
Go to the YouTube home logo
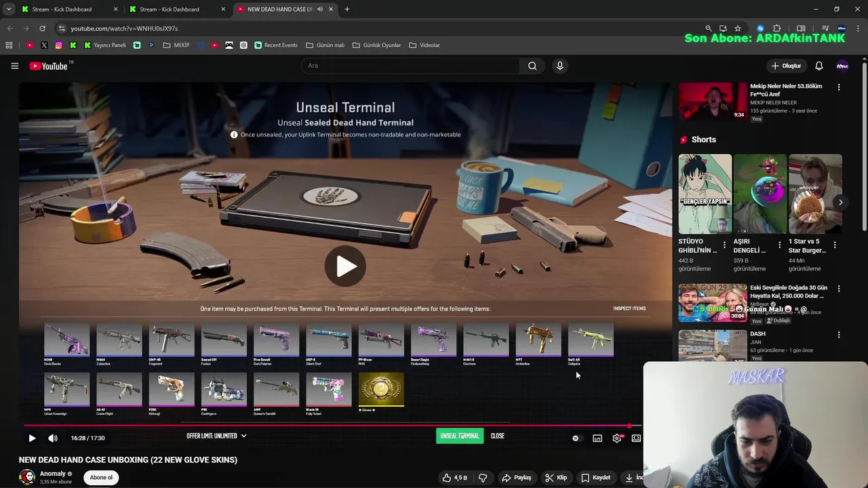point(49,66)
